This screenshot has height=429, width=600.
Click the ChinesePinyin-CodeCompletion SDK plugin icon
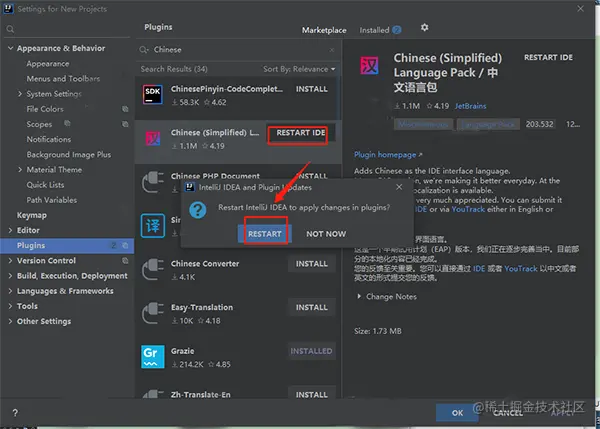click(153, 95)
